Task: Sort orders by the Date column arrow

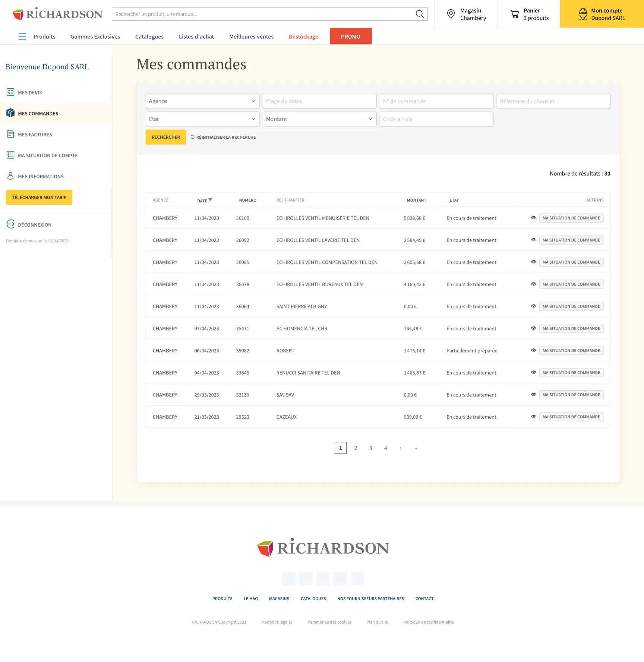Action: tap(210, 200)
